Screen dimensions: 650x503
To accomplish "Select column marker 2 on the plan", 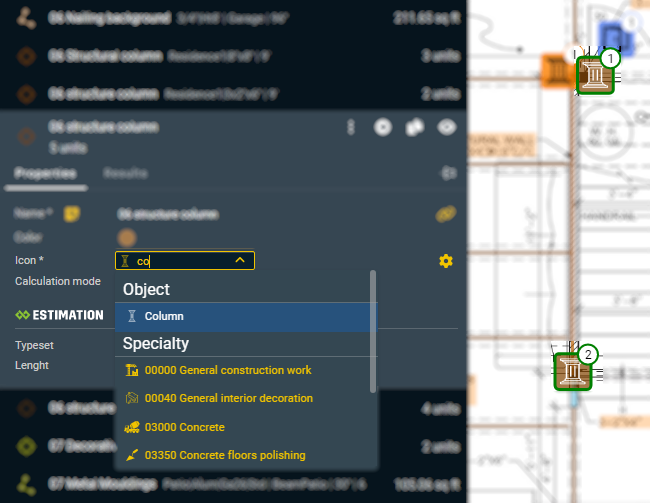I will click(x=573, y=372).
